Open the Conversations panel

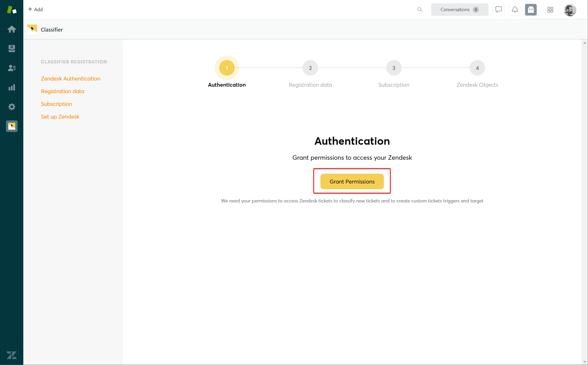(x=460, y=9)
